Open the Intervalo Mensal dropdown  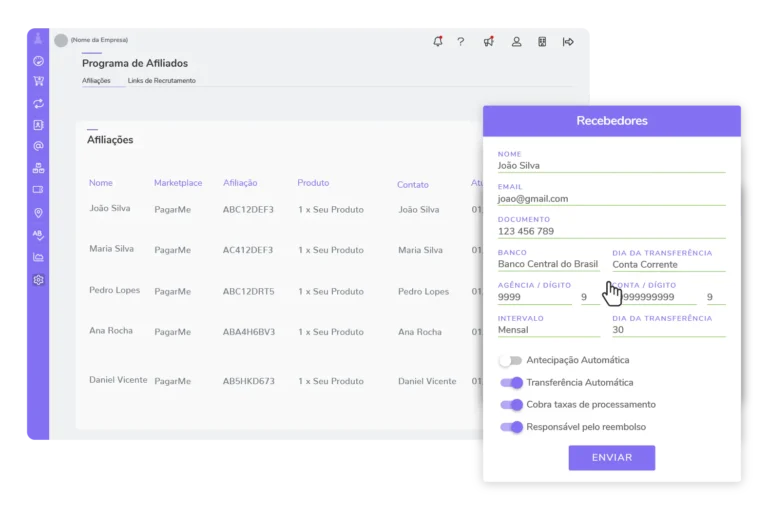click(549, 330)
